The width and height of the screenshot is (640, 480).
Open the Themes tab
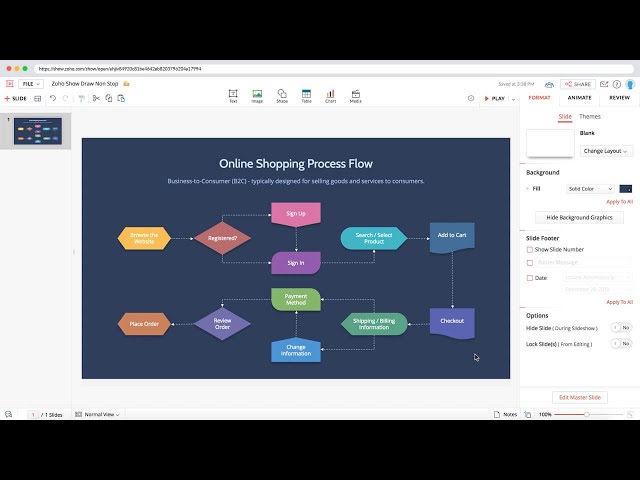pos(590,117)
